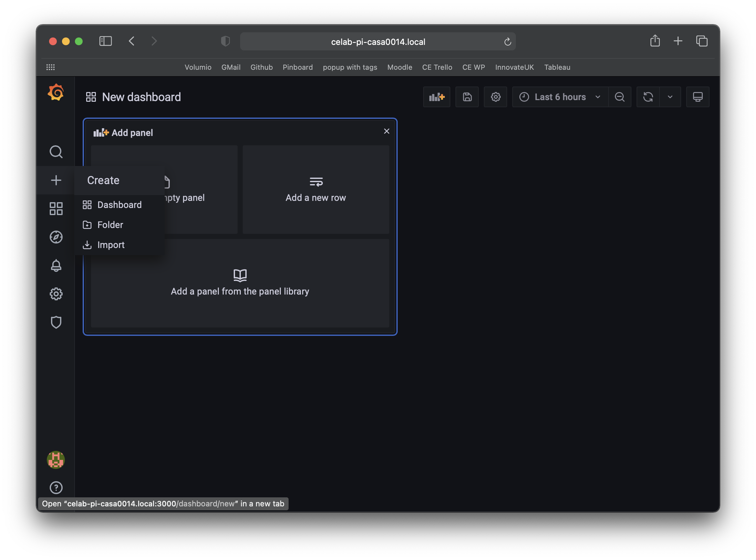This screenshot has width=756, height=560.
Task: Open the Pinboard bookmark
Action: [x=298, y=67]
